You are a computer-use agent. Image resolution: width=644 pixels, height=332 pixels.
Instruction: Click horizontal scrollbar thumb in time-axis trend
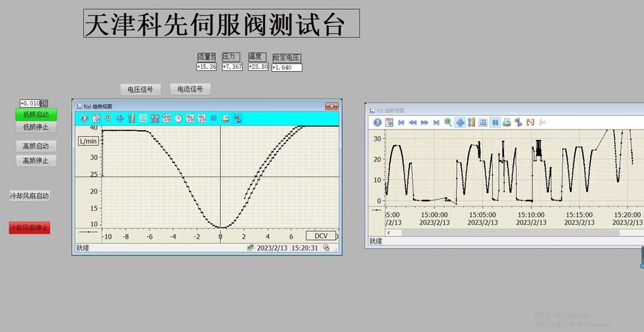(510, 233)
